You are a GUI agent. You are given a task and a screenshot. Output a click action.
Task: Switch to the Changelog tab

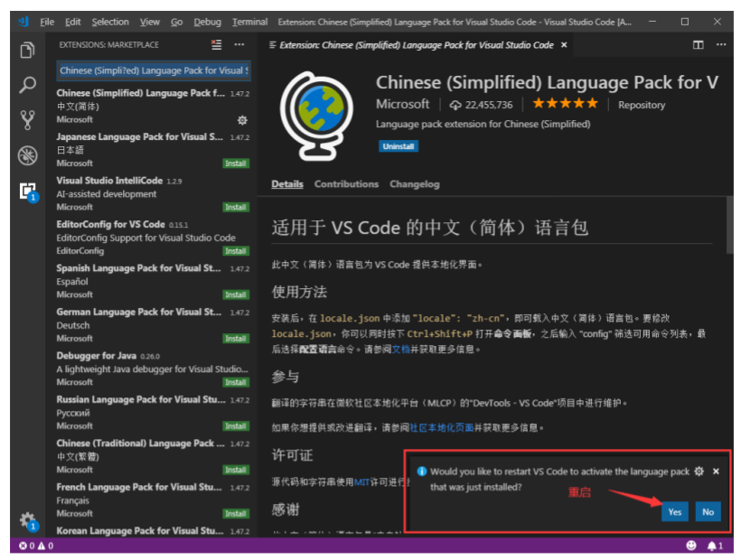click(415, 184)
